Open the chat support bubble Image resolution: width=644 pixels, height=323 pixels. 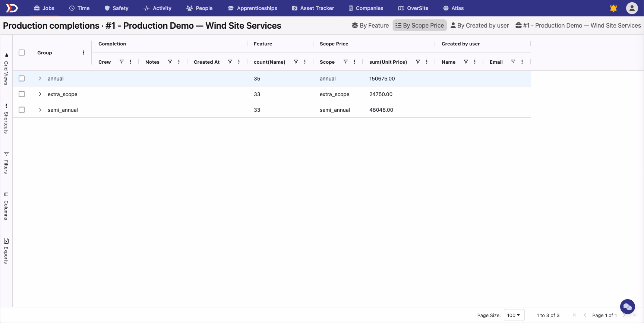[628, 307]
